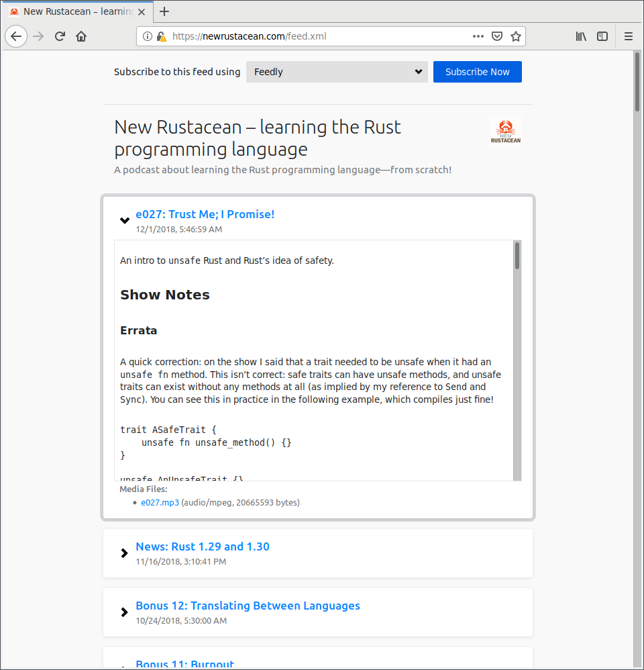Screen dimensions: 644x670
Task: Expand the Bonus 12 episode entry
Action: pos(124,612)
